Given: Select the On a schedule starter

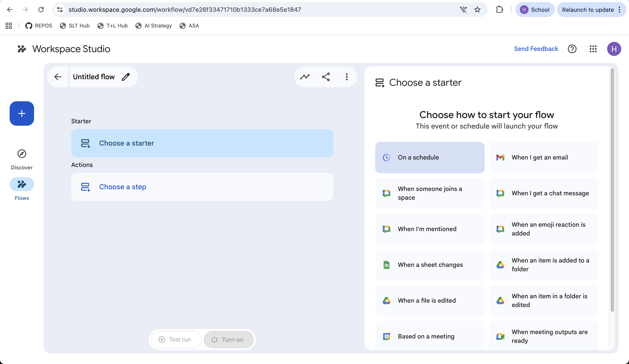Looking at the screenshot, I should click(430, 158).
